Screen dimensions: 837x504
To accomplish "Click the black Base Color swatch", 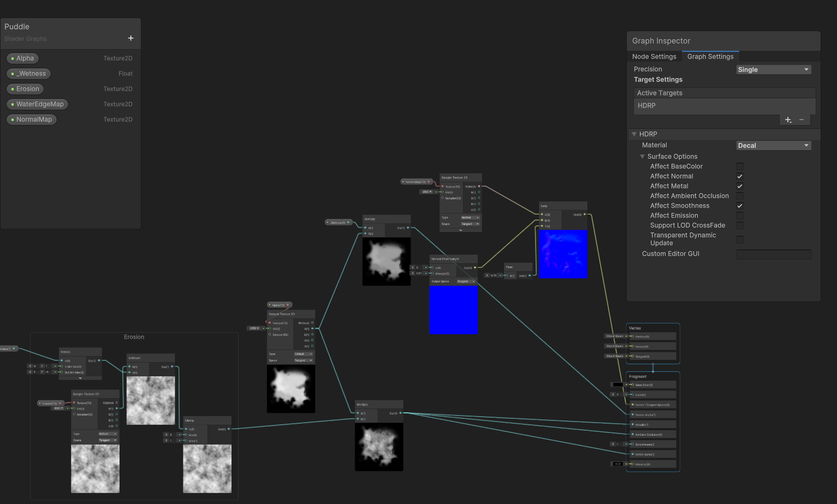I will click(x=617, y=384).
